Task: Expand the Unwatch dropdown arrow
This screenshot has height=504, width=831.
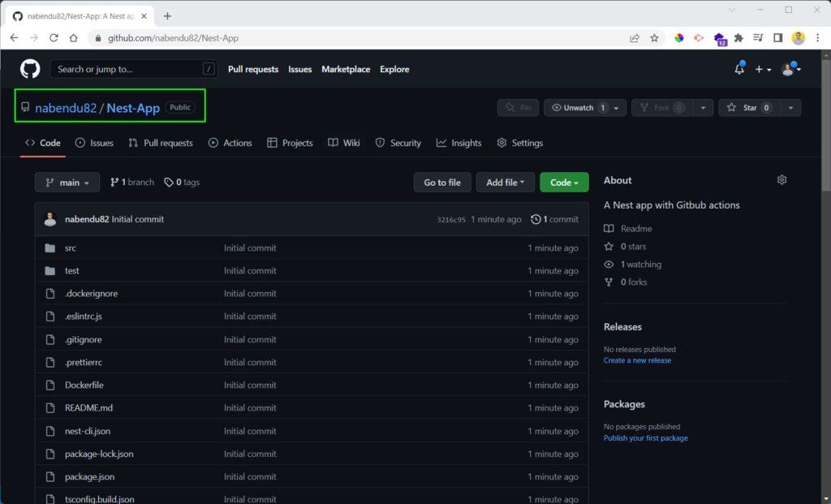Action: (617, 108)
